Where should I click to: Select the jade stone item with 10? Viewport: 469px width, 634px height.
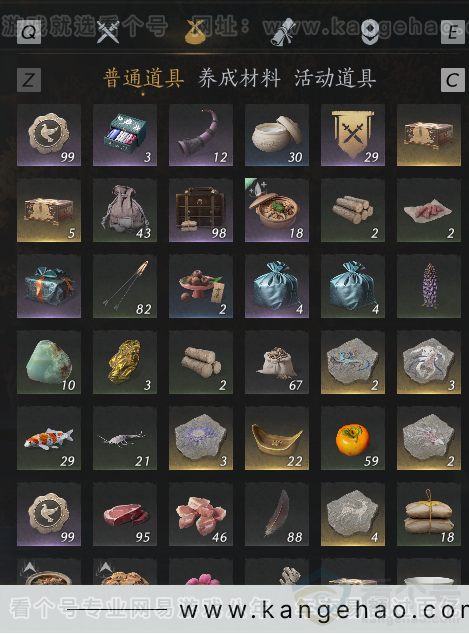click(x=49, y=362)
